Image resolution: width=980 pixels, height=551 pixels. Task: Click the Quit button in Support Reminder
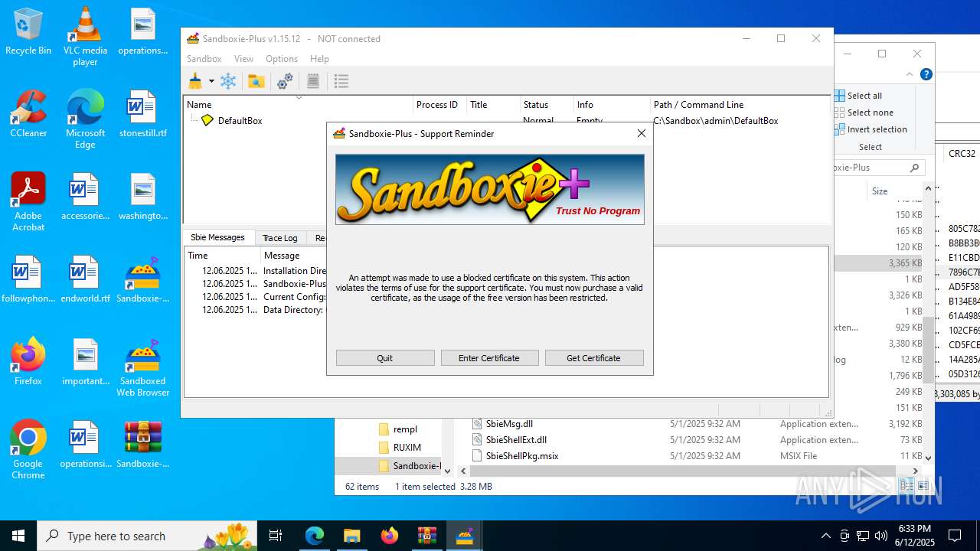pyautogui.click(x=385, y=358)
